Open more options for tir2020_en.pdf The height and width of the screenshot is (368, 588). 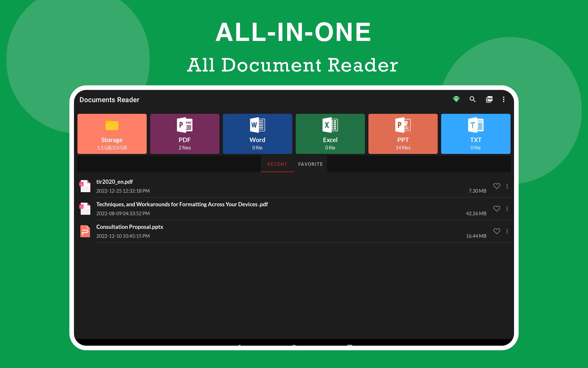507,186
